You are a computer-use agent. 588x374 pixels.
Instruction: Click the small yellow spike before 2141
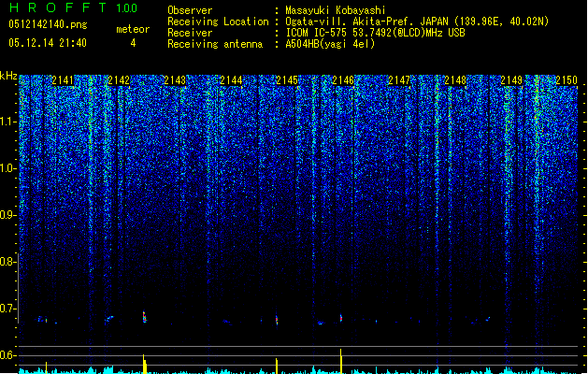point(46,367)
